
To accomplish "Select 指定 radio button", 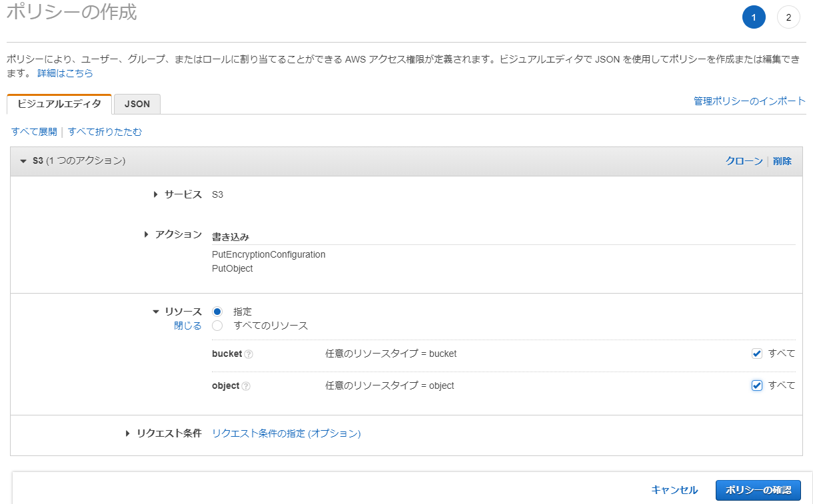I will (216, 311).
